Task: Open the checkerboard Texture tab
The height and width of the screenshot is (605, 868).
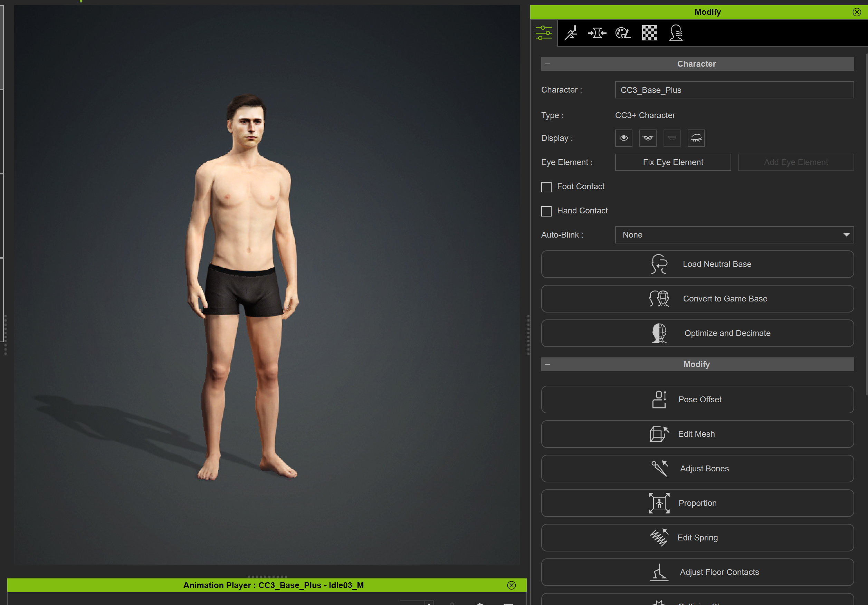Action: coord(649,33)
